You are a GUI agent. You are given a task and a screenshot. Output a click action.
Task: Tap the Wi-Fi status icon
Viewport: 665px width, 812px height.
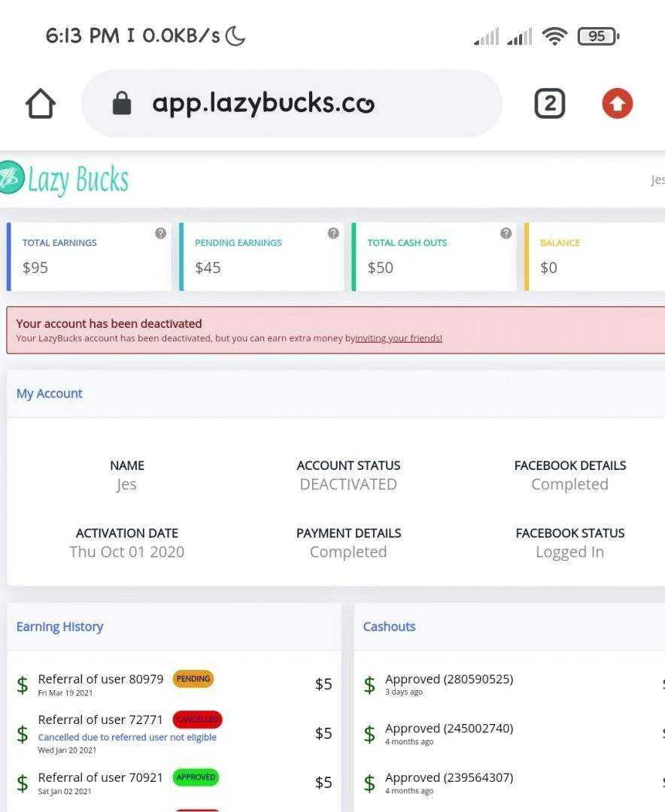[554, 36]
